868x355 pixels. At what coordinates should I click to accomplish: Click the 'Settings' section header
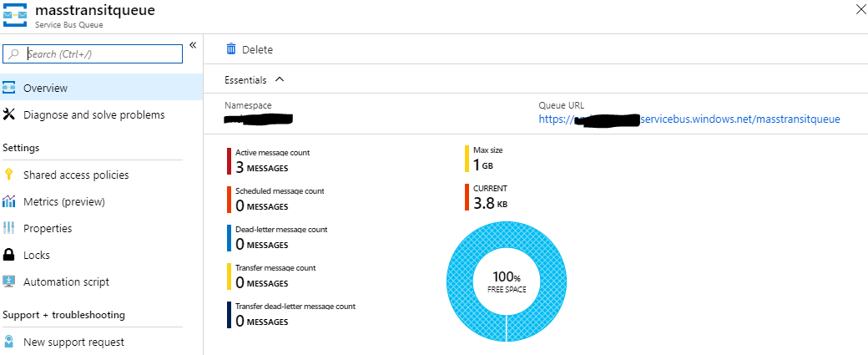click(21, 148)
